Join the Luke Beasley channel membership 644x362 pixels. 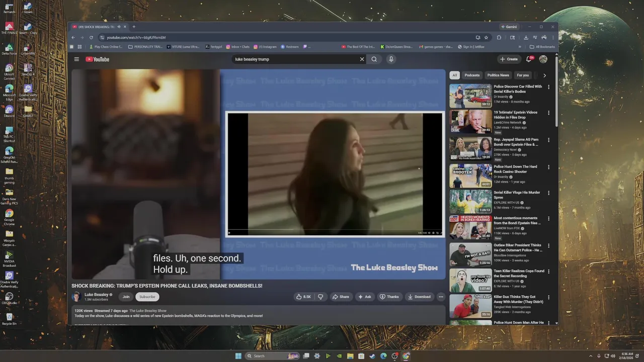(126, 297)
